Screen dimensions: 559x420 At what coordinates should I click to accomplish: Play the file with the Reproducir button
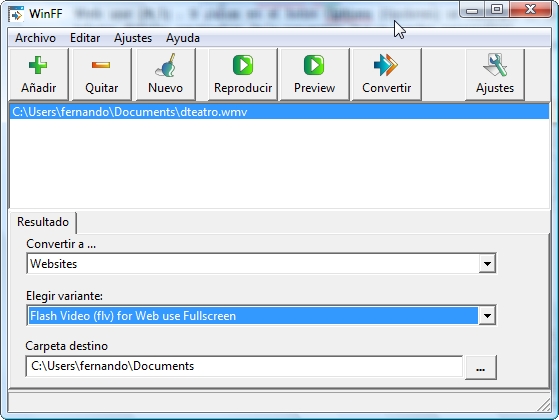tap(243, 75)
